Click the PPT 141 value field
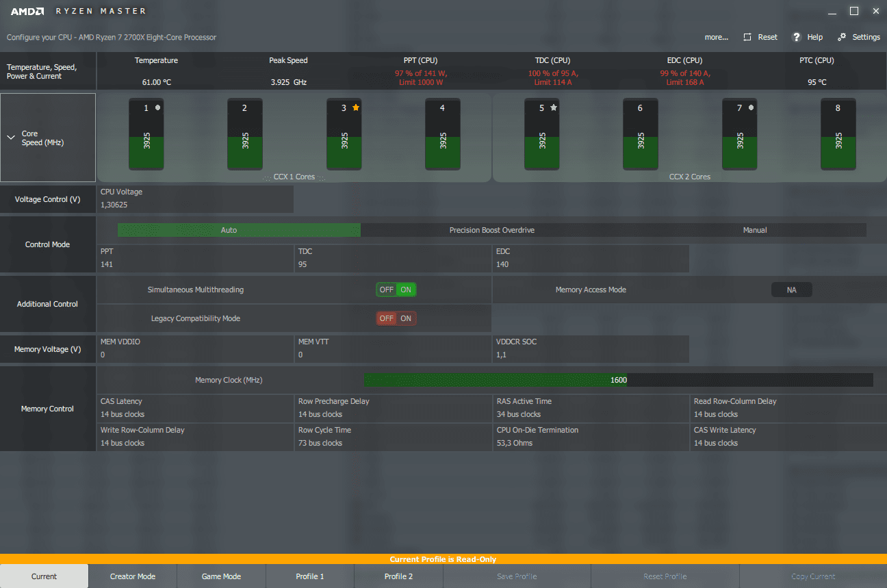 tap(195, 258)
